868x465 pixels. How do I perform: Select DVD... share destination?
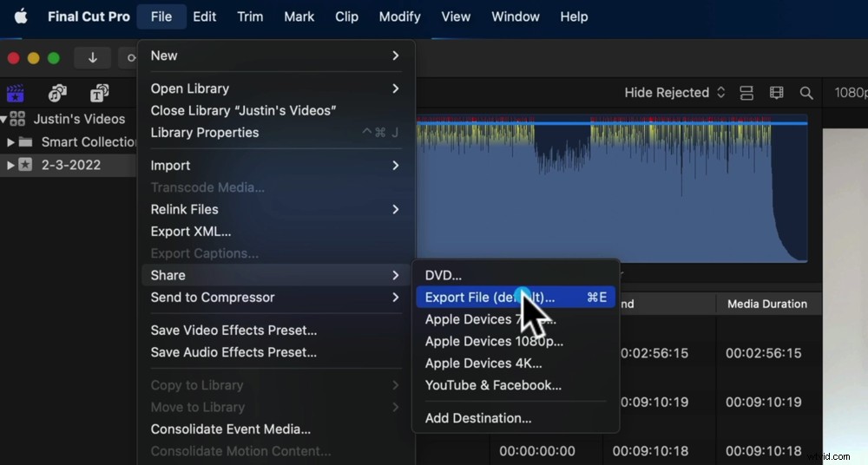click(516, 275)
